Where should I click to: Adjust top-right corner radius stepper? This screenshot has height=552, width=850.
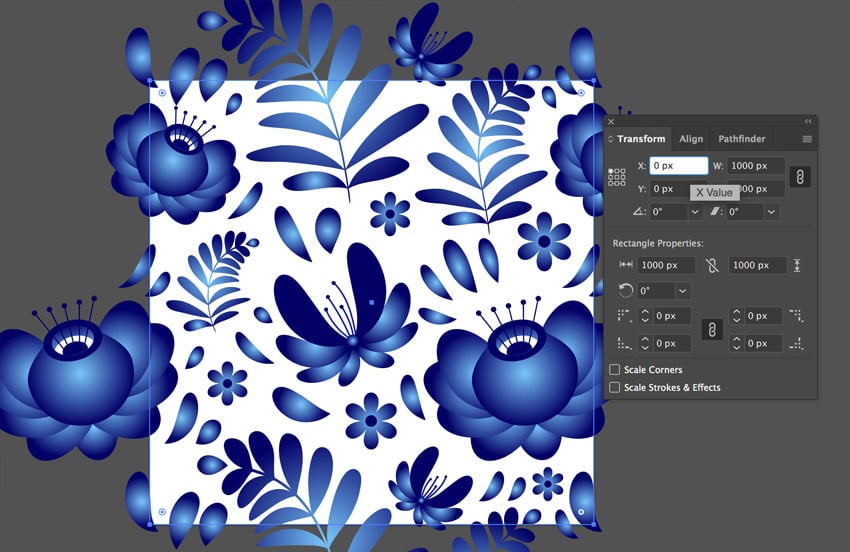pyautogui.click(x=736, y=316)
